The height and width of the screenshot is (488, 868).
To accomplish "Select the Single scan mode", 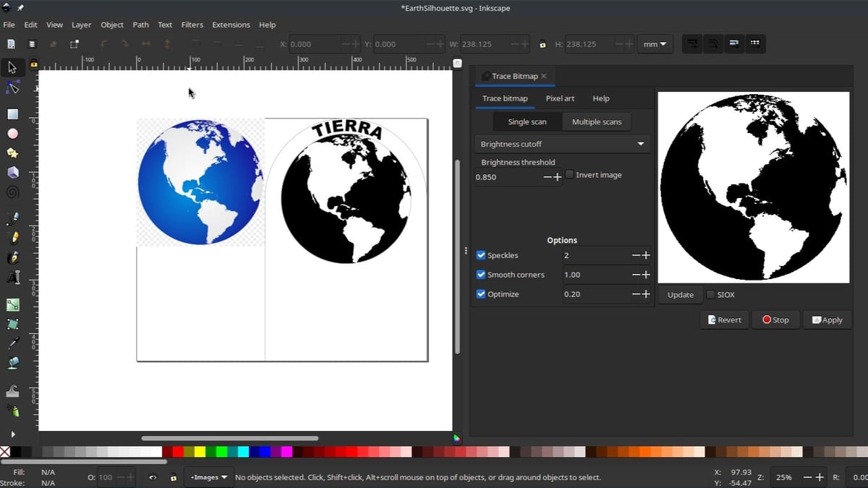I will point(527,121).
